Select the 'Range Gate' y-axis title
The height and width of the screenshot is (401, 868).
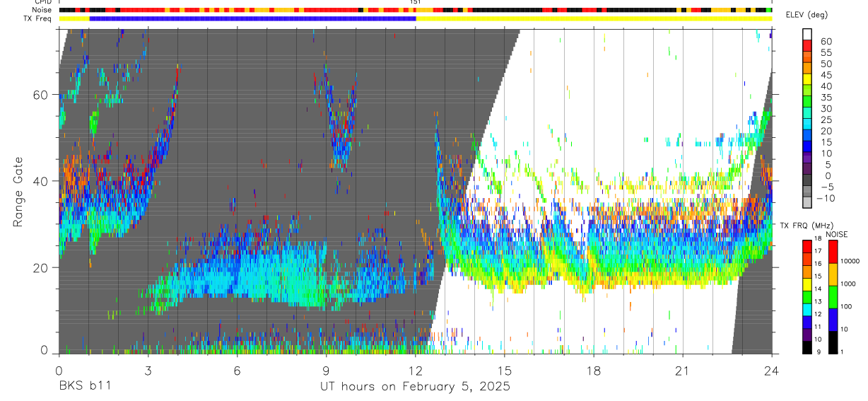pos(18,192)
